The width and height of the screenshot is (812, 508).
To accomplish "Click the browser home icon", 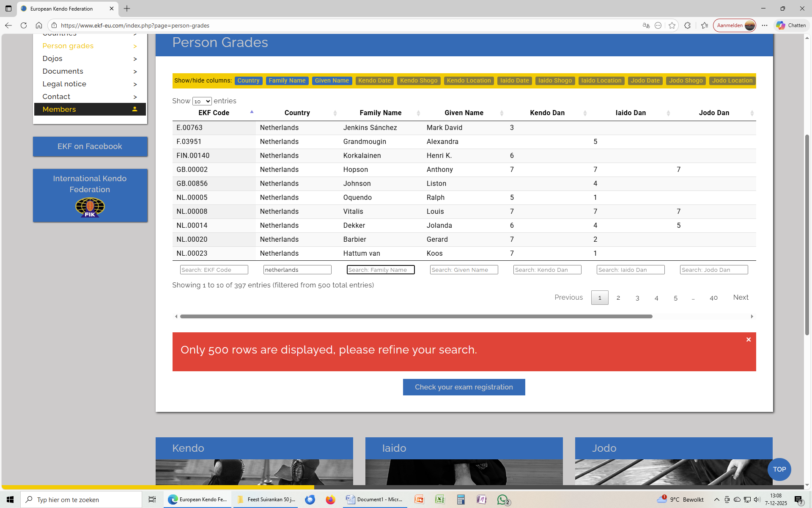I will pyautogui.click(x=39, y=25).
